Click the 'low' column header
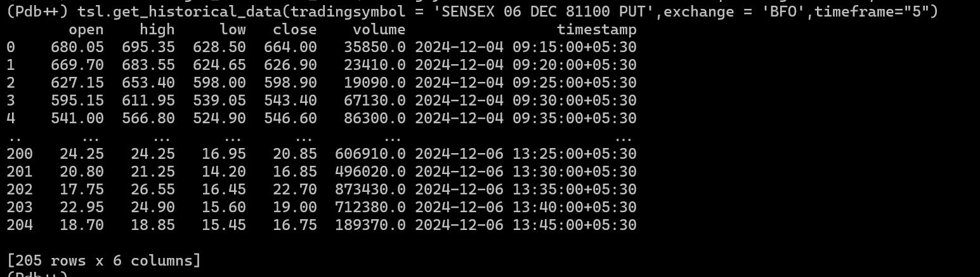980x277 pixels. (232, 29)
